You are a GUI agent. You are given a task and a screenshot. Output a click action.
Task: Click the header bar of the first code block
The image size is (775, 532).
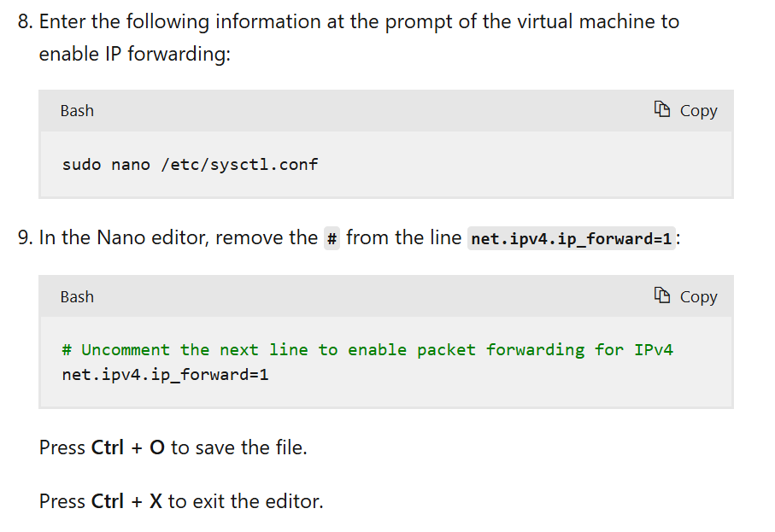click(x=386, y=111)
